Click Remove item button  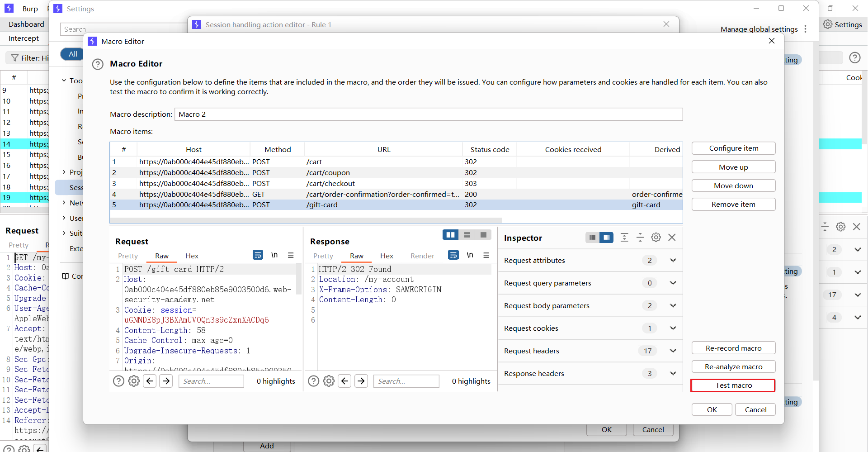[733, 205]
